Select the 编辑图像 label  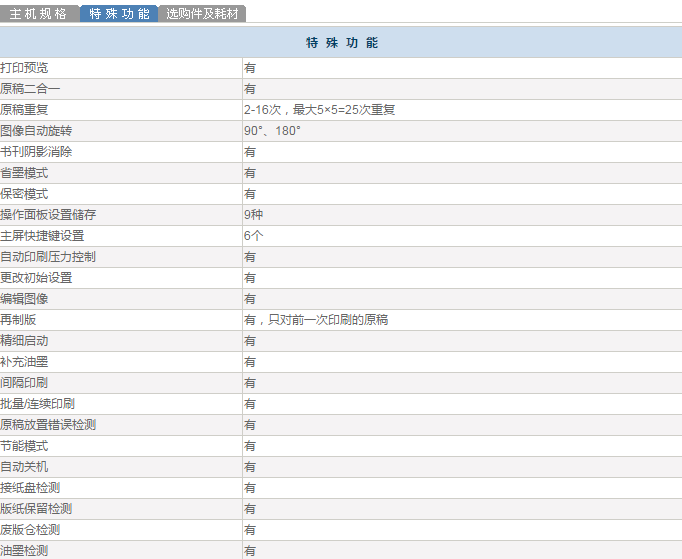[24, 299]
